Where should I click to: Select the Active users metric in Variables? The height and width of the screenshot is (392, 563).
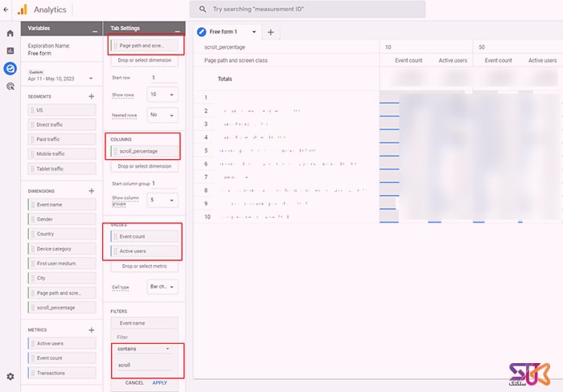[62, 344]
